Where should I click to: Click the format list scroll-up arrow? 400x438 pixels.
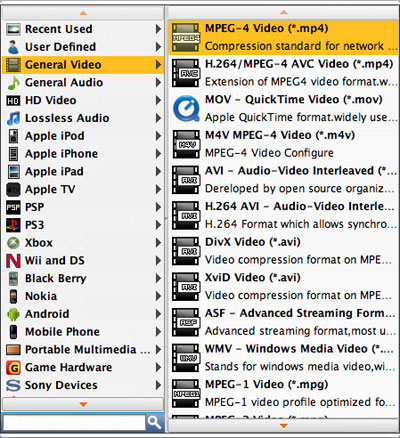(x=283, y=12)
